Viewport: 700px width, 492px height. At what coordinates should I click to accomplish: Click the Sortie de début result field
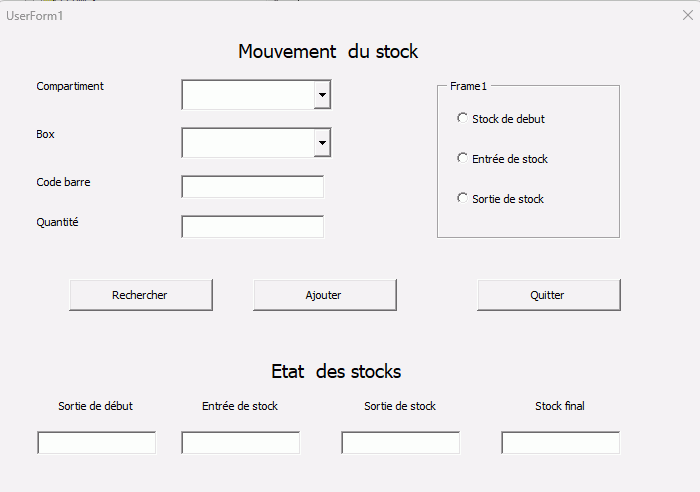[x=96, y=443]
